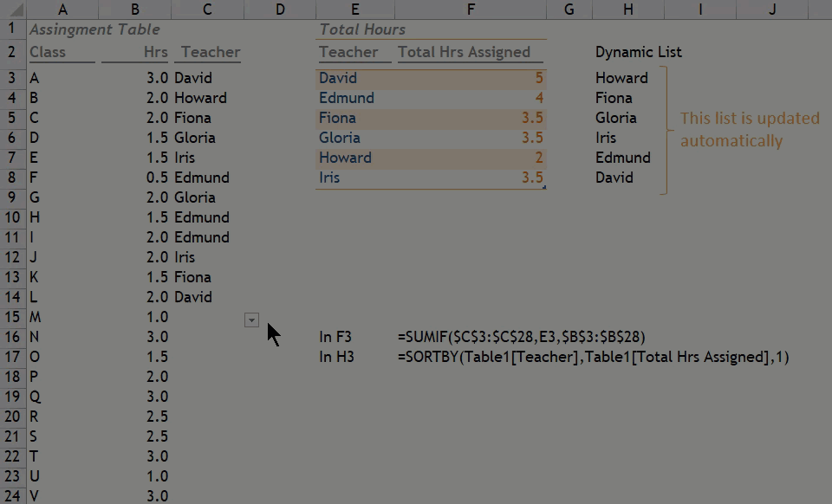Select the row 1 header
The height and width of the screenshot is (504, 832).
tap(12, 29)
